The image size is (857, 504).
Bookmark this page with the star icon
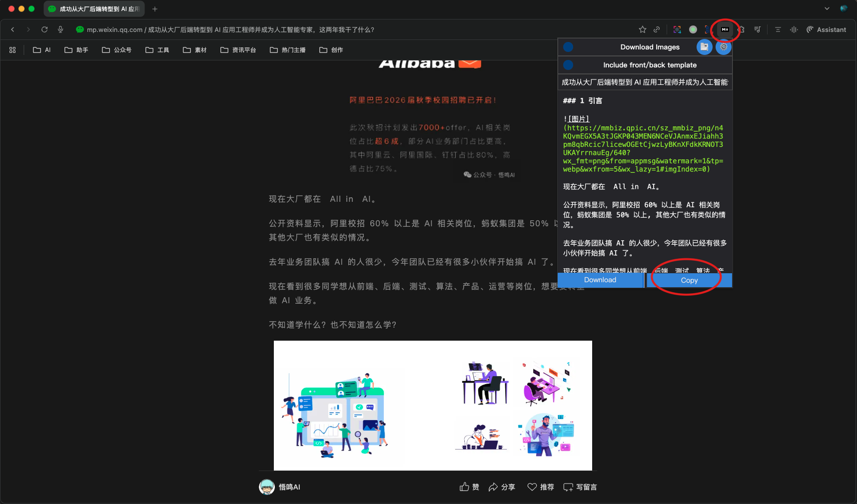point(643,29)
